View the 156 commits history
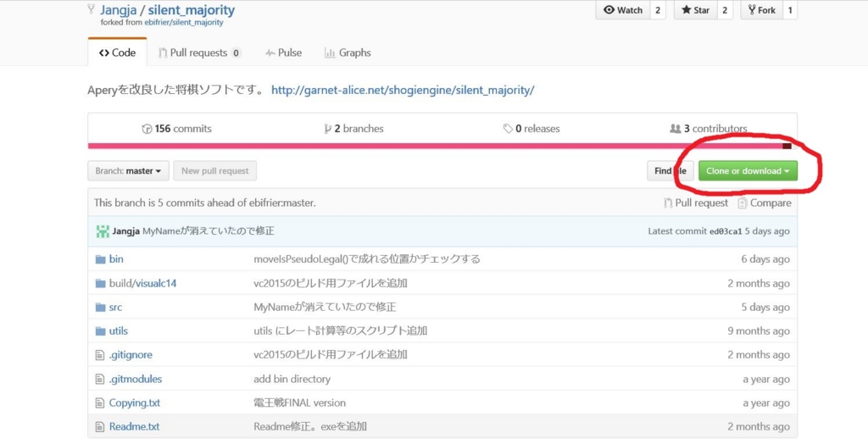This screenshot has width=868, height=444. (176, 129)
